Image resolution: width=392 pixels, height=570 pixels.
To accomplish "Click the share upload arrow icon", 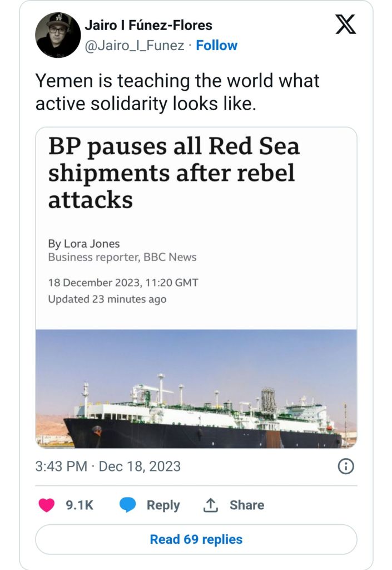I will coord(210,505).
